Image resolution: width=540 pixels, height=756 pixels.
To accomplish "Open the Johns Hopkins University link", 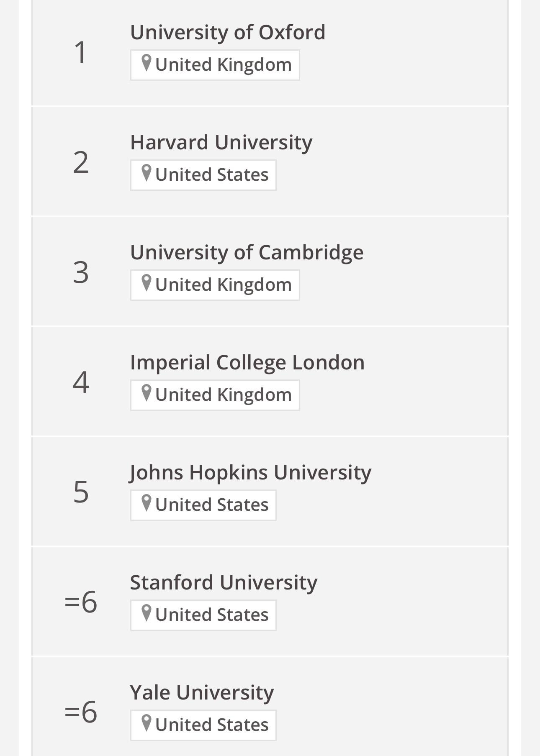I will pos(250,472).
